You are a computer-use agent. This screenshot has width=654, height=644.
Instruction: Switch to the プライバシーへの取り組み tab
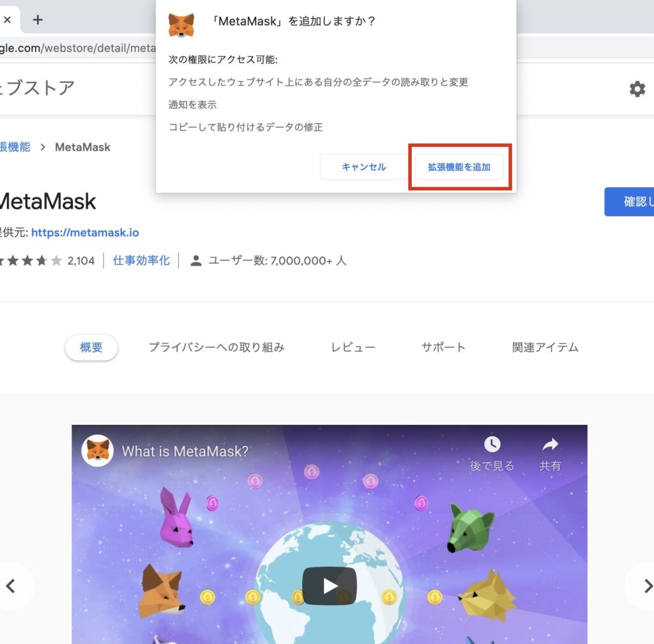(x=217, y=347)
